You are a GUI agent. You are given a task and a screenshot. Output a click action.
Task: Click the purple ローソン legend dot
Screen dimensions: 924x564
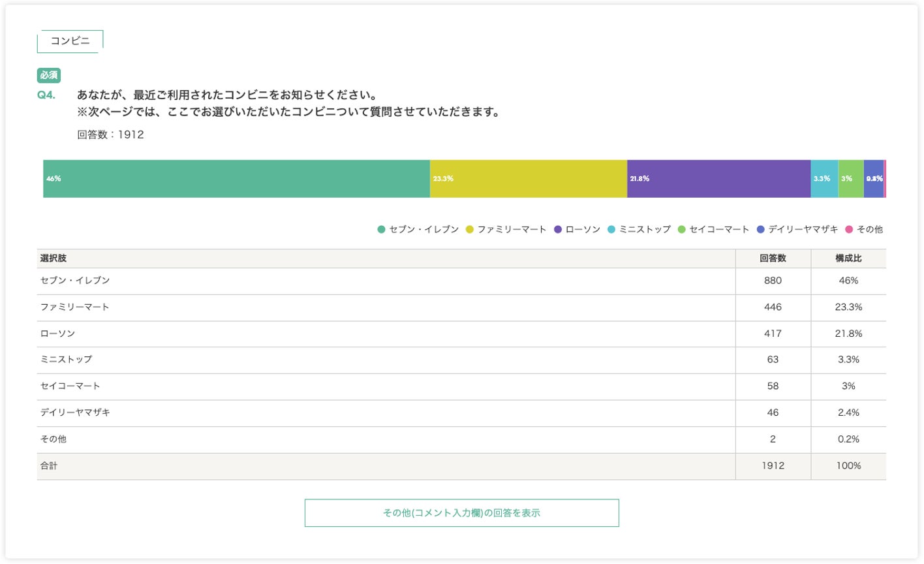click(x=558, y=229)
